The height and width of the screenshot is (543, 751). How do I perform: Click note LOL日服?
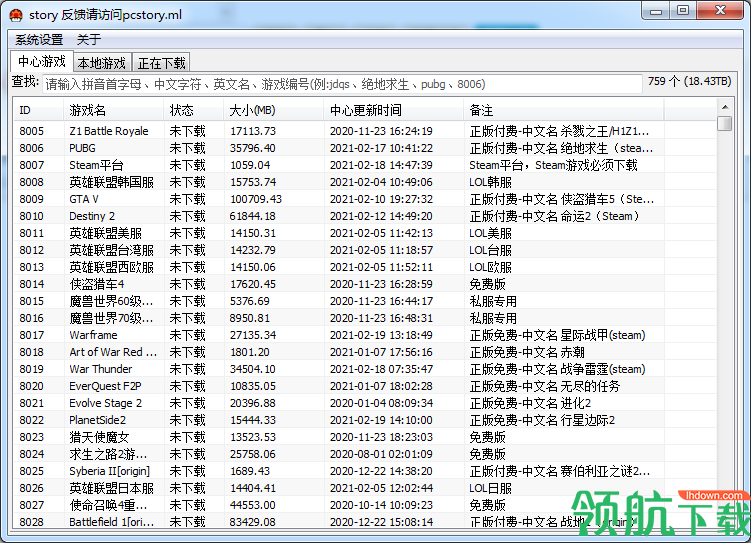pos(490,488)
